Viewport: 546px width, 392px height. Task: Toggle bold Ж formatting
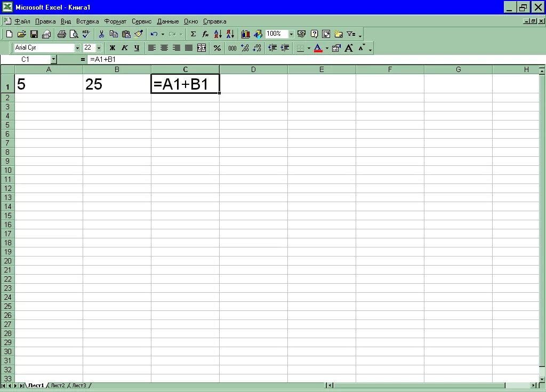[x=112, y=48]
